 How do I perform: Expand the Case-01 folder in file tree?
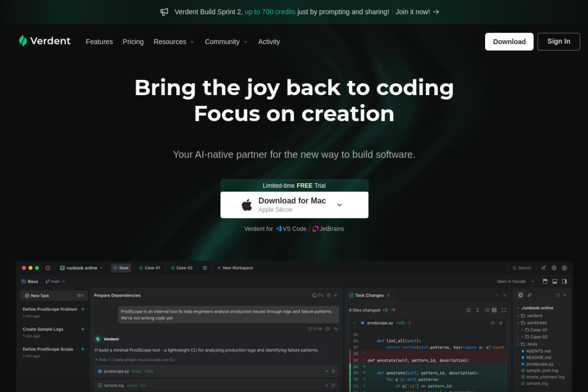coord(522,330)
